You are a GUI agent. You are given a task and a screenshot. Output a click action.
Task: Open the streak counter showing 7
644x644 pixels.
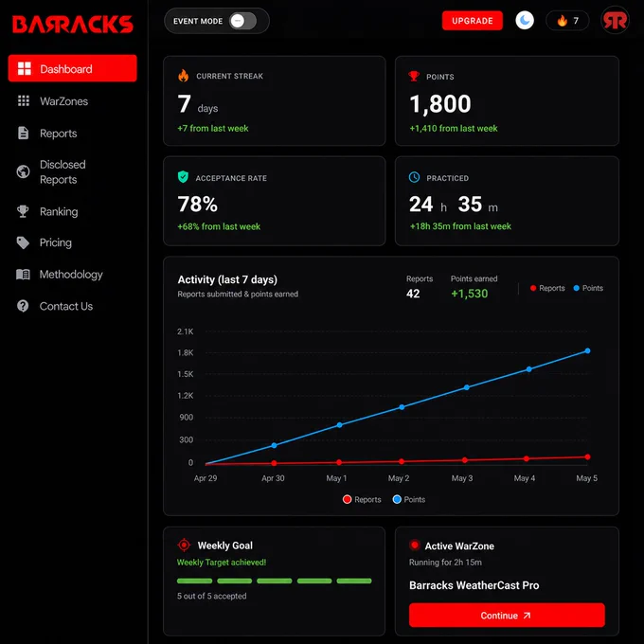pos(567,21)
